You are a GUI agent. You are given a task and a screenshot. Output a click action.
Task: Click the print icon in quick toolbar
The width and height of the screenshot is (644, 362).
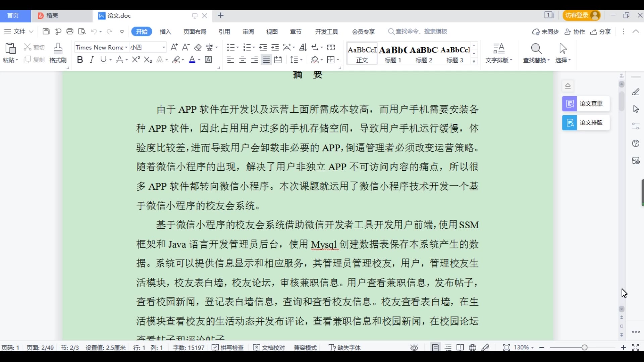pyautogui.click(x=70, y=32)
